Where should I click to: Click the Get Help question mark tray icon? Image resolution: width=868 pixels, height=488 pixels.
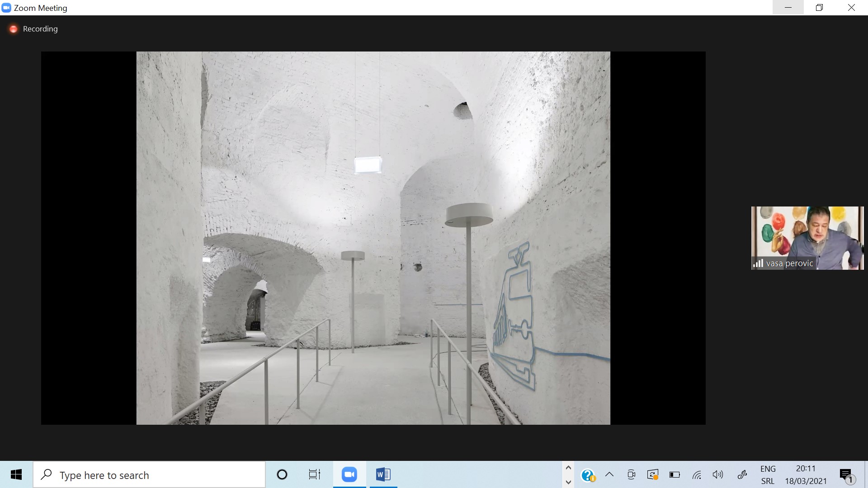click(588, 475)
